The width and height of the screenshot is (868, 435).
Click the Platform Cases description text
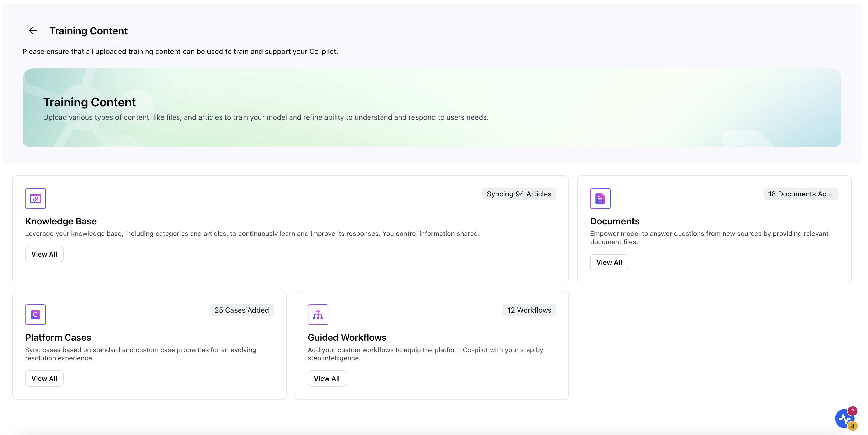[141, 354]
